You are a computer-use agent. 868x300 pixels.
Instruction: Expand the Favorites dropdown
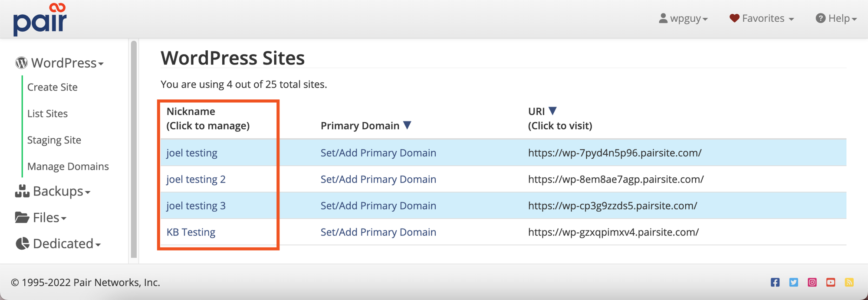pyautogui.click(x=762, y=19)
